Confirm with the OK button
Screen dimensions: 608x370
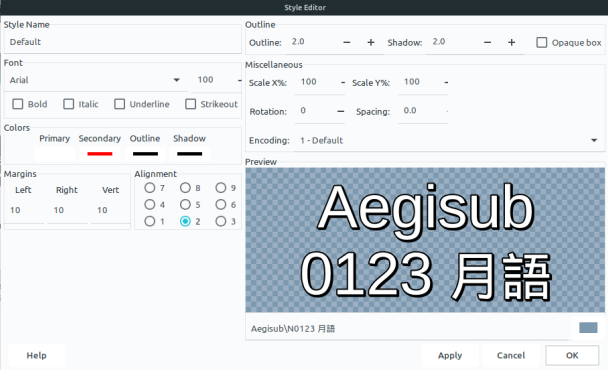(x=572, y=355)
